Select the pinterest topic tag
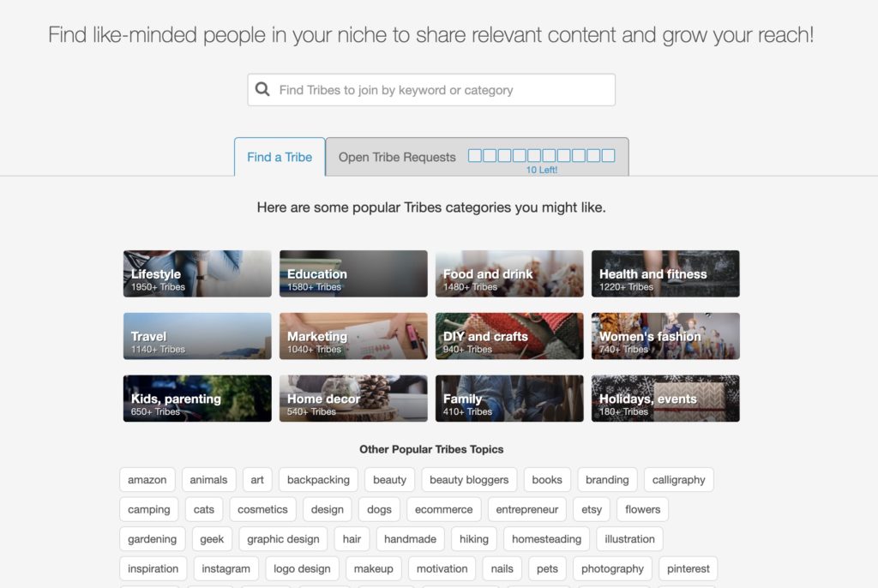The image size is (878, 588). pyautogui.click(x=689, y=569)
